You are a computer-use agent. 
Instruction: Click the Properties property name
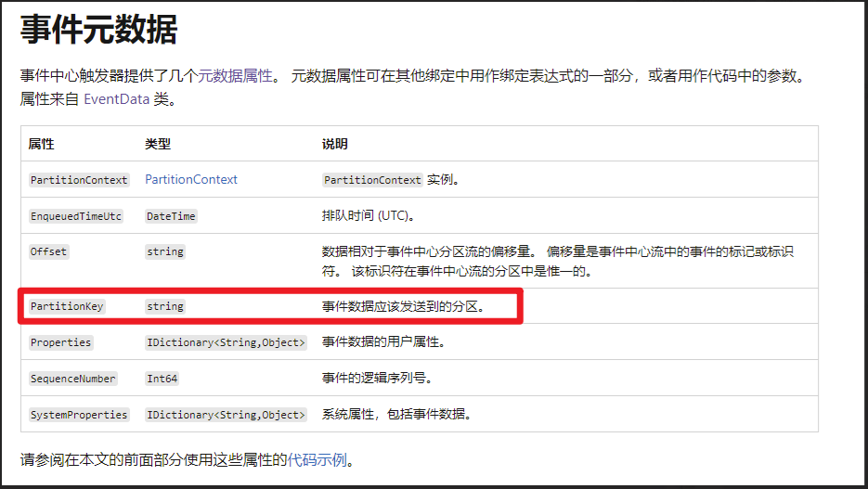coord(60,342)
